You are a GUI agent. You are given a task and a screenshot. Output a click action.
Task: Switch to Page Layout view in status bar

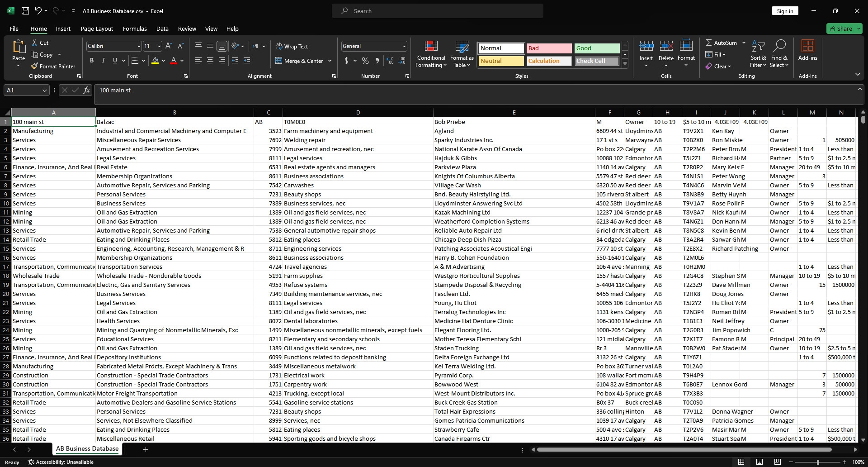click(x=759, y=462)
